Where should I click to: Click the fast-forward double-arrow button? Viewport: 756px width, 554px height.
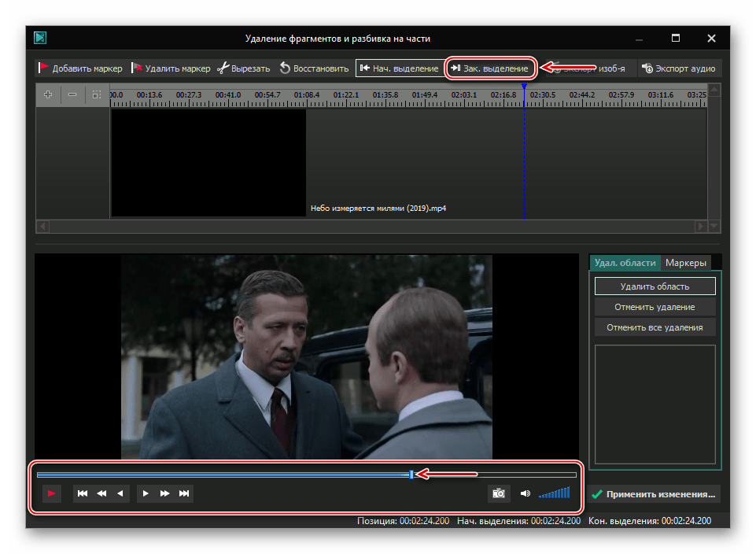[x=164, y=493]
